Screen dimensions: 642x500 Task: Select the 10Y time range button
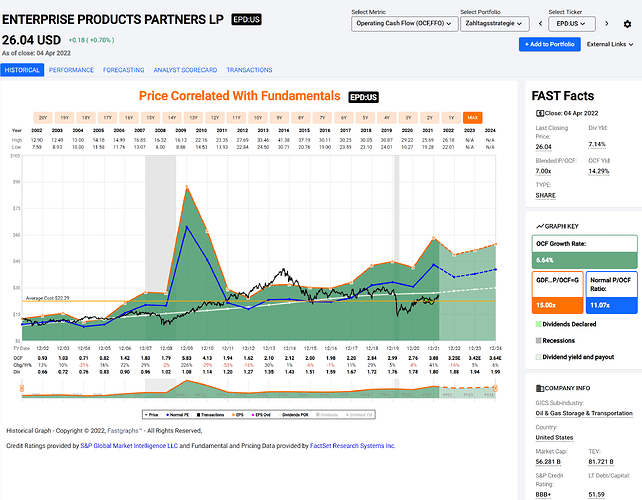pyautogui.click(x=258, y=118)
